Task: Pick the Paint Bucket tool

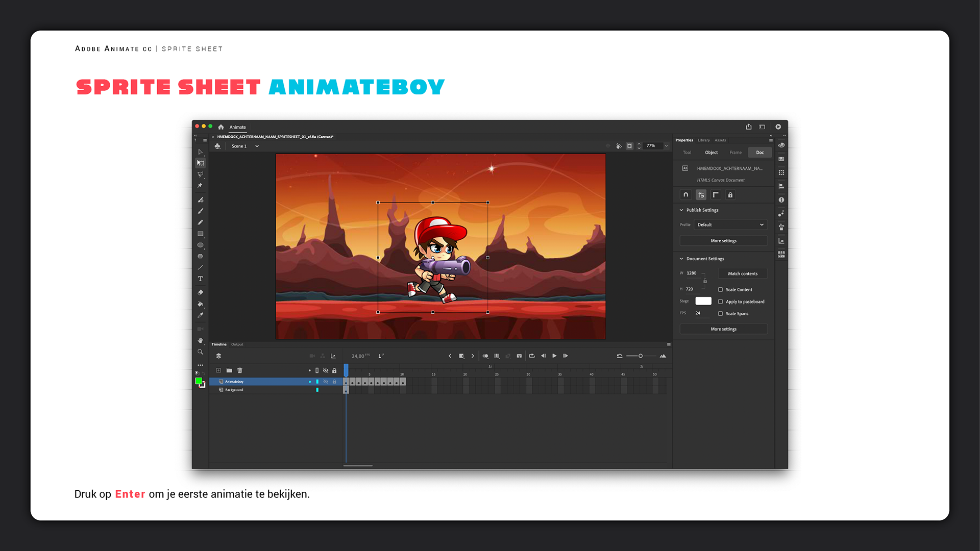Action: 201,304
